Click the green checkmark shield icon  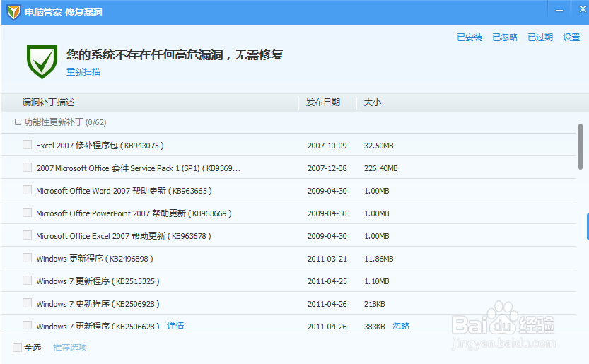click(42, 62)
